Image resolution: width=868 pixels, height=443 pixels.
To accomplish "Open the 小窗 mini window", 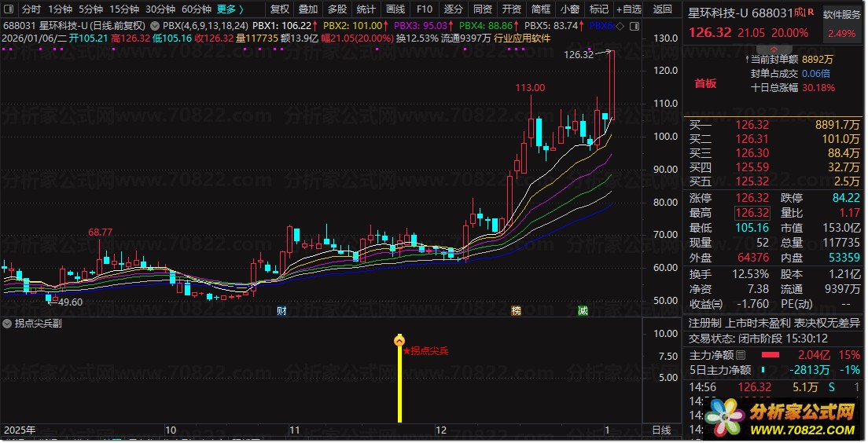I will 569,9.
